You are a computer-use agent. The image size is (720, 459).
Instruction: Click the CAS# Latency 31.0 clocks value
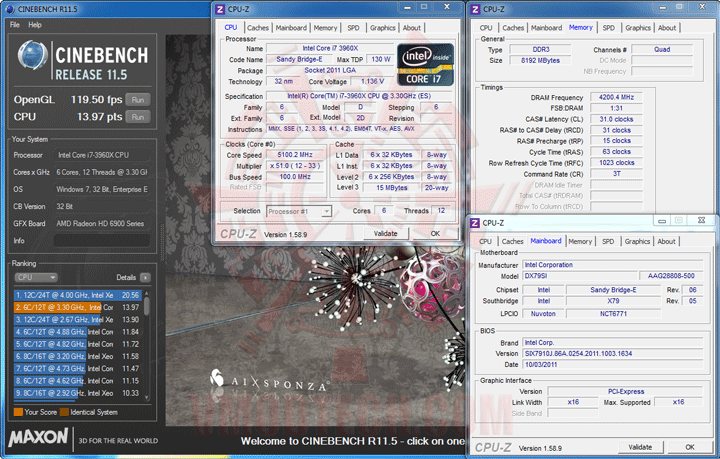616,119
